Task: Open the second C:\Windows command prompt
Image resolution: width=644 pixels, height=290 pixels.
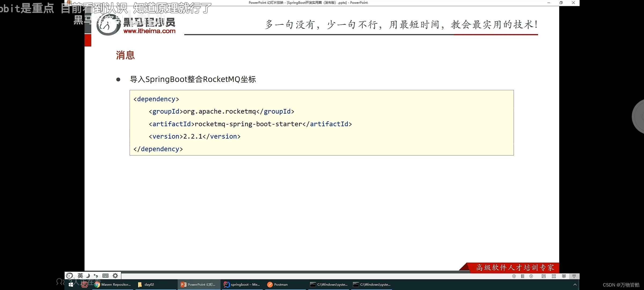Action: [372, 285]
